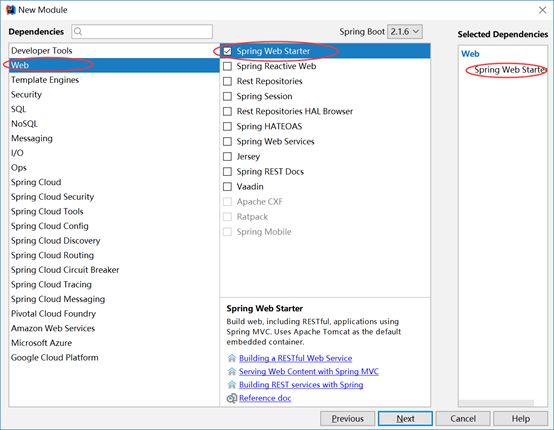This screenshot has width=554, height=430.
Task: Check the Spring HATEOAS checkbox
Action: coord(228,126)
